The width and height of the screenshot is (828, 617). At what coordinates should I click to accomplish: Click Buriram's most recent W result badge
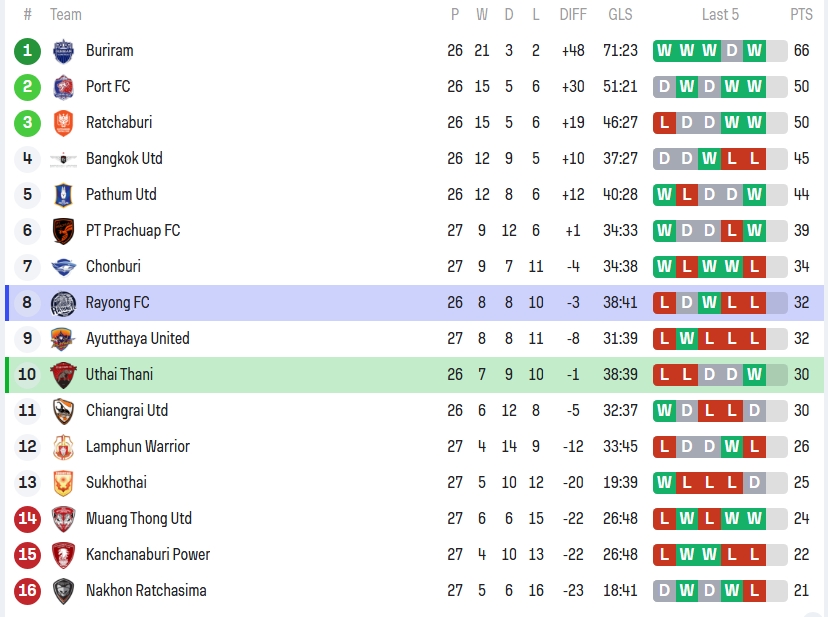pos(754,51)
